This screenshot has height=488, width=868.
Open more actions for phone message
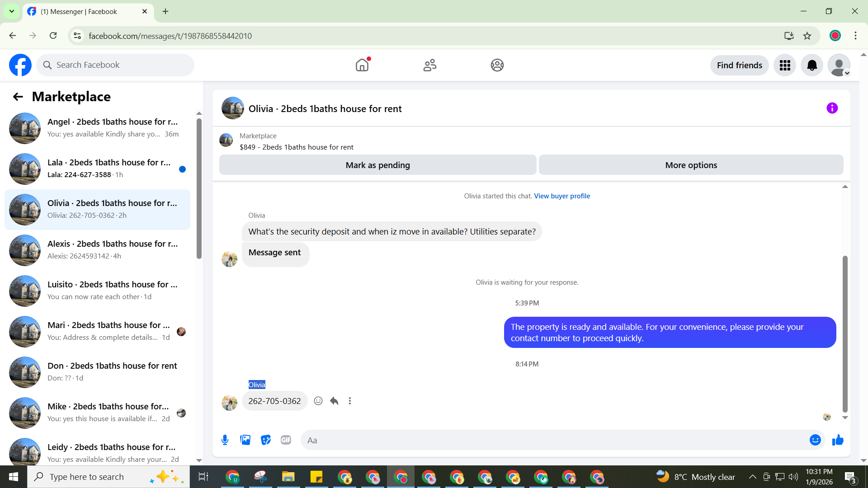click(349, 401)
